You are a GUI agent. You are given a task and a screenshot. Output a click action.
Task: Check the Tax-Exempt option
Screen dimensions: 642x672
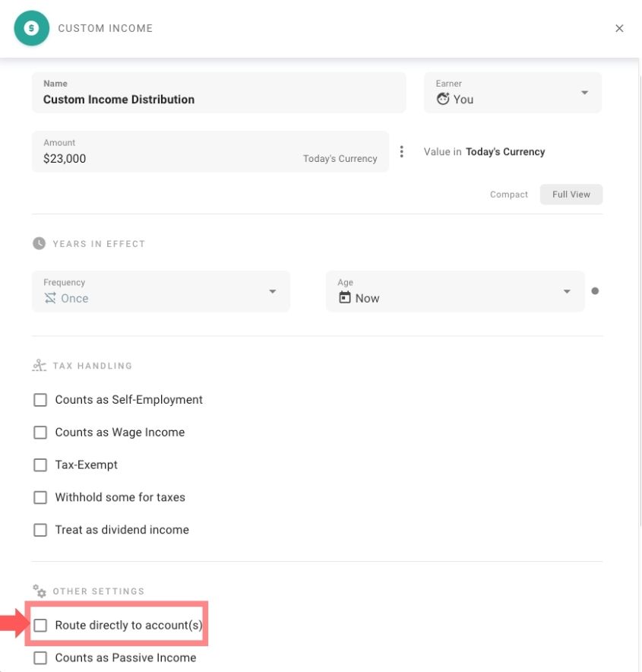[40, 464]
